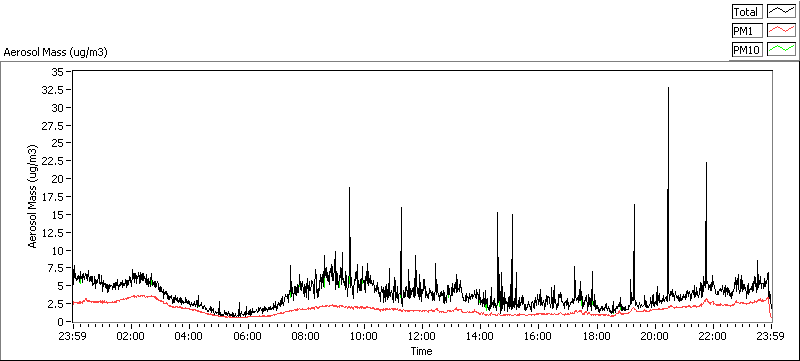Click the vertical Aerosol Mass axis label
800x361 pixels.
[33, 197]
